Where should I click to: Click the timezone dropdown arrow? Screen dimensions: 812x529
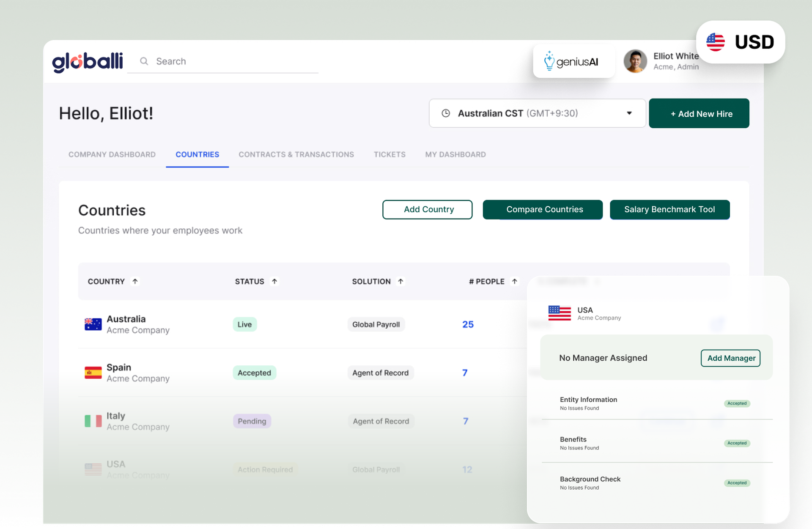(629, 113)
